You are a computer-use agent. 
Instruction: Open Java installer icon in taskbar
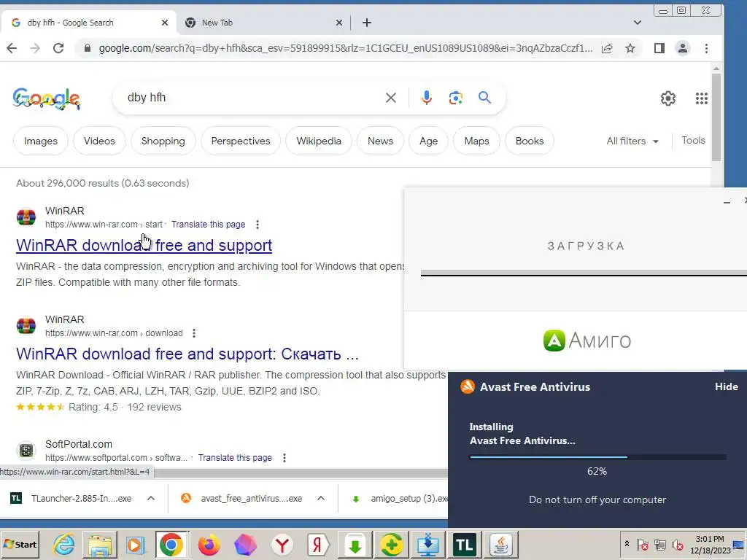(x=500, y=544)
